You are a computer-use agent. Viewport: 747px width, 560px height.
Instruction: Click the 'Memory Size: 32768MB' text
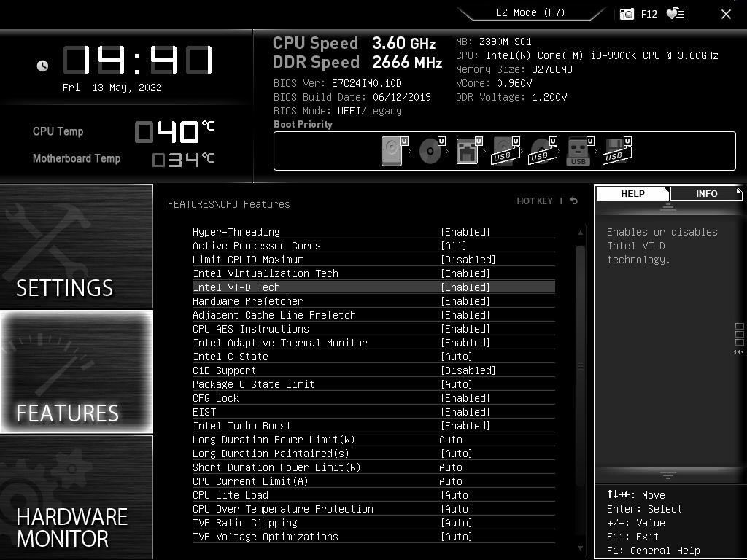514,69
